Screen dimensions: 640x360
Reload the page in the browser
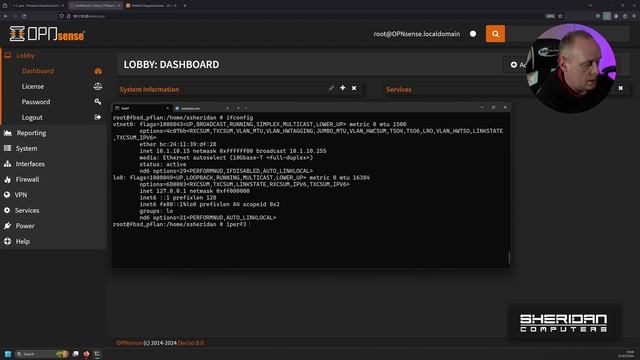pos(24,16)
